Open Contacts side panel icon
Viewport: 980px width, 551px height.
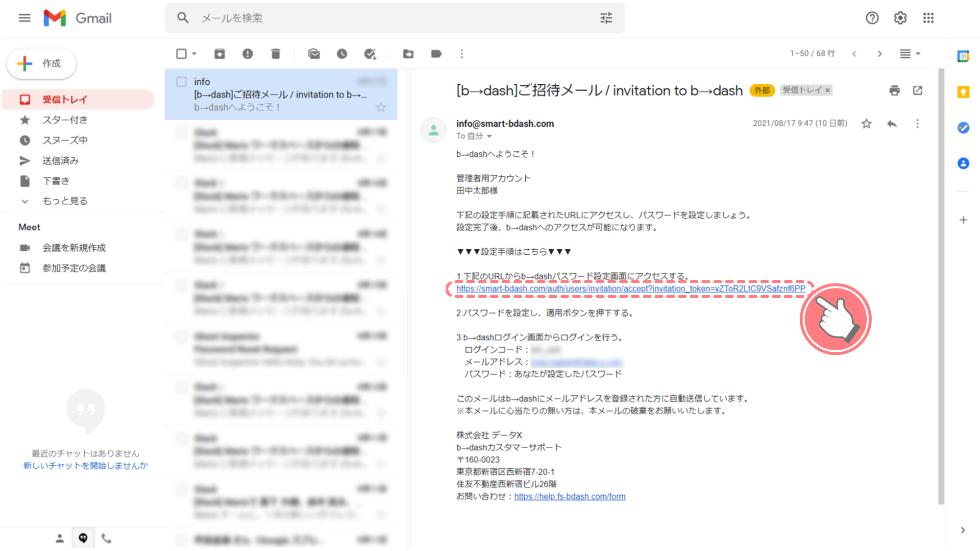[x=963, y=164]
